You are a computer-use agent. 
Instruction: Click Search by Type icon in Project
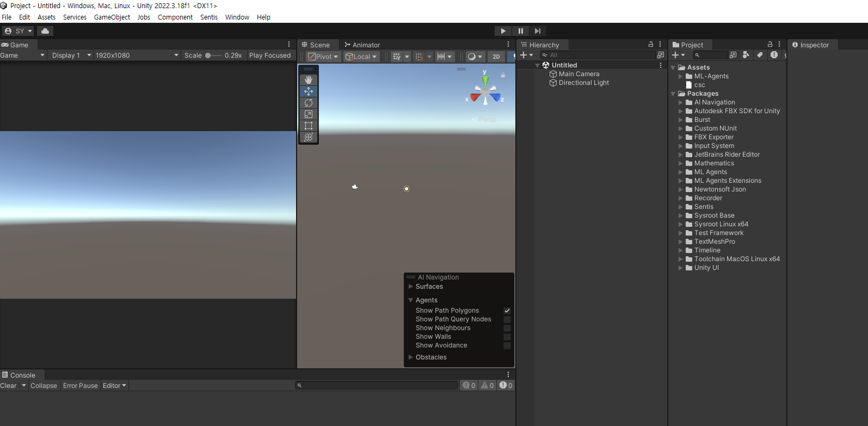(x=746, y=55)
